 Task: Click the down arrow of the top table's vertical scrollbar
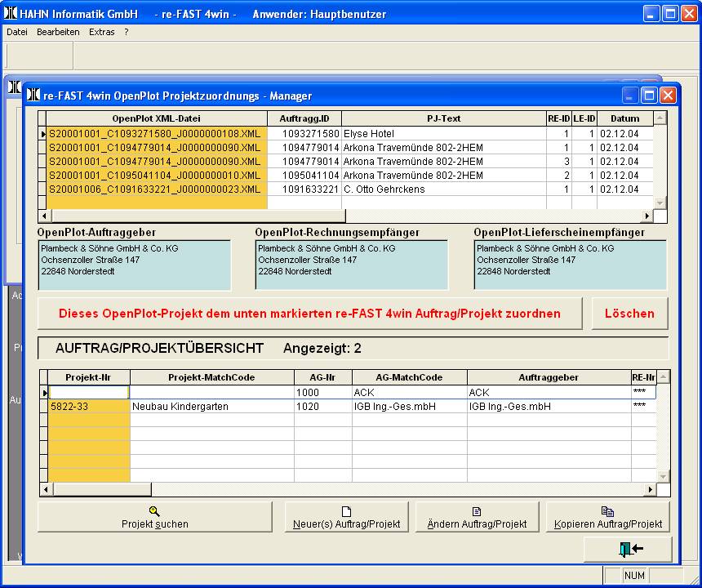[x=660, y=203]
